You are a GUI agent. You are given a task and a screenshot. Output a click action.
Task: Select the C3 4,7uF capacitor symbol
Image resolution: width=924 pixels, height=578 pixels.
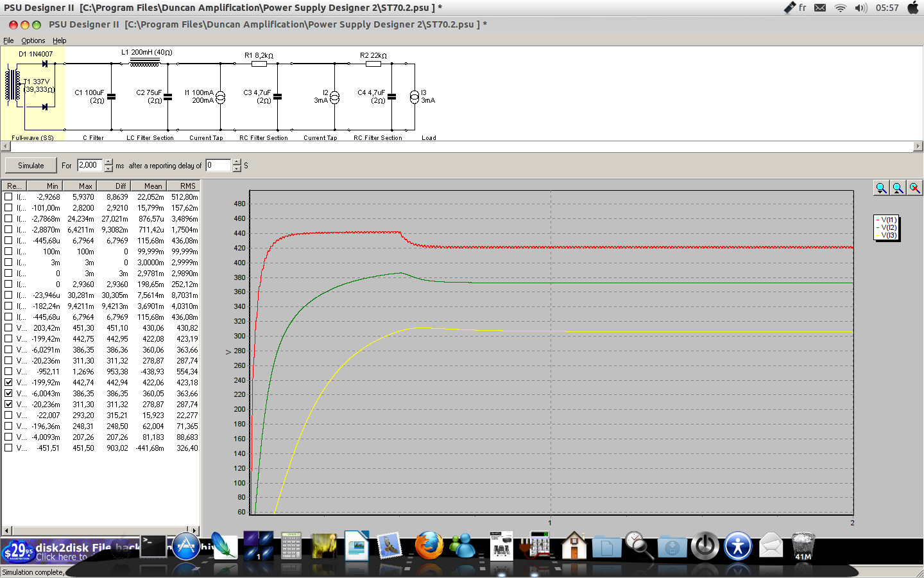pyautogui.click(x=277, y=97)
